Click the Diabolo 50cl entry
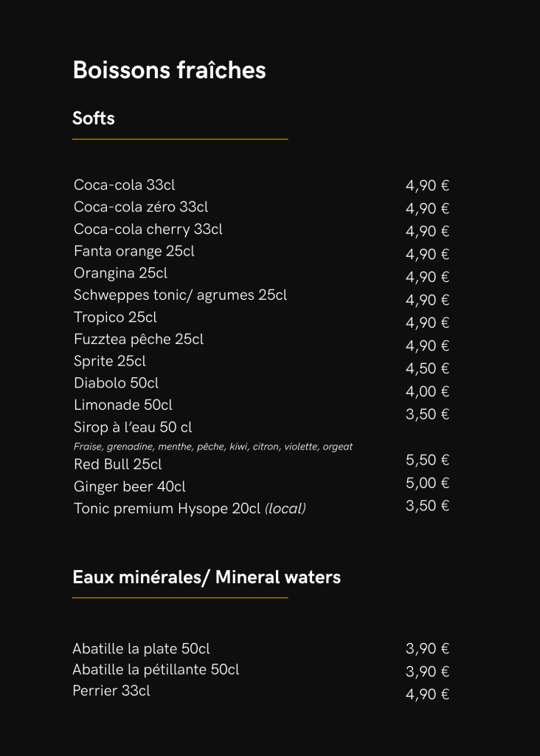The width and height of the screenshot is (540, 756). tap(116, 383)
